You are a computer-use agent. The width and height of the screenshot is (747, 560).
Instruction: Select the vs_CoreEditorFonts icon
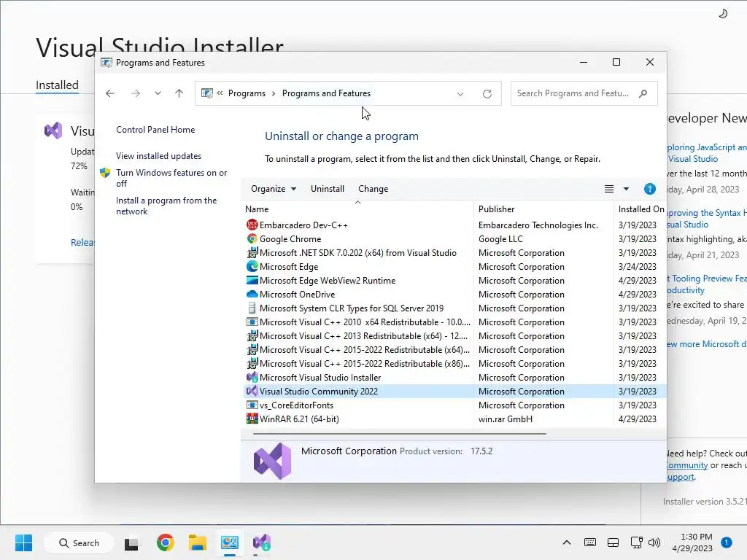(252, 405)
